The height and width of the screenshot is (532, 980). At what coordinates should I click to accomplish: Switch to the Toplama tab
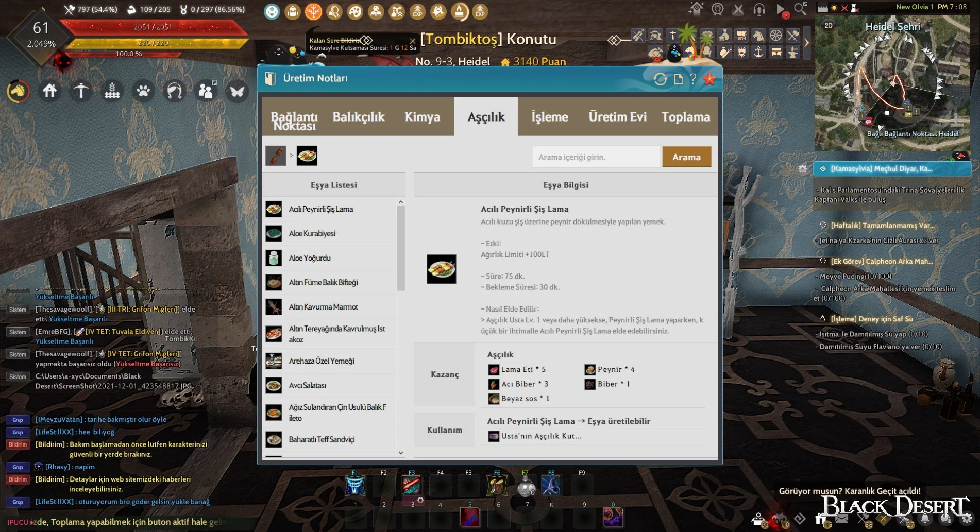pos(685,117)
